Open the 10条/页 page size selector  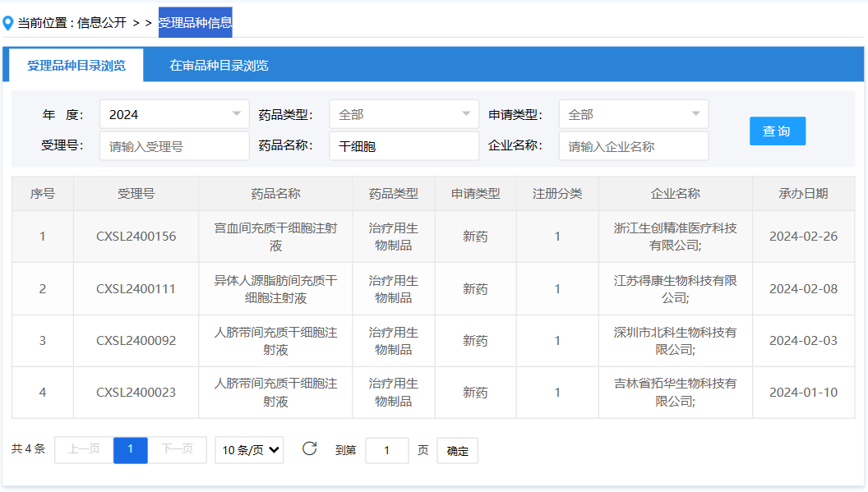pyautogui.click(x=249, y=450)
